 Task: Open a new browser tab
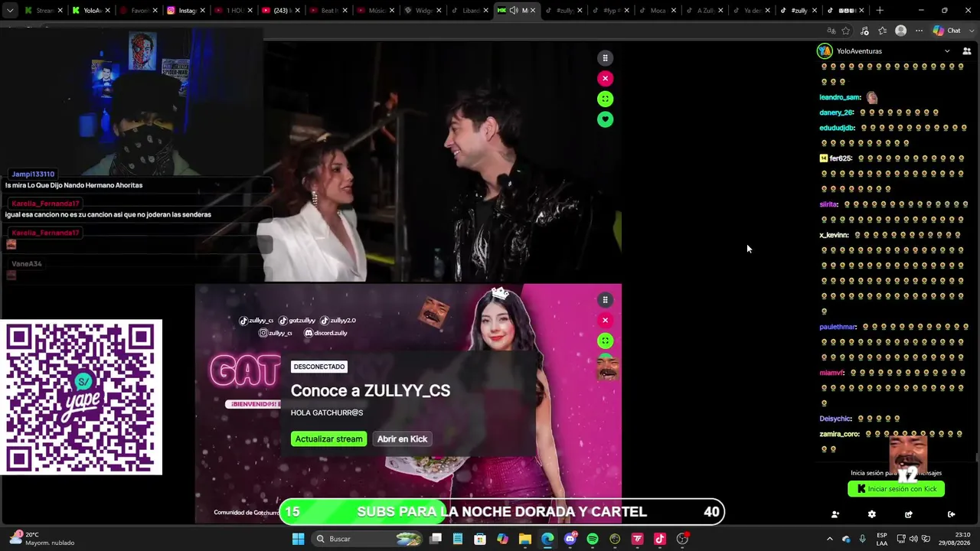(x=880, y=11)
